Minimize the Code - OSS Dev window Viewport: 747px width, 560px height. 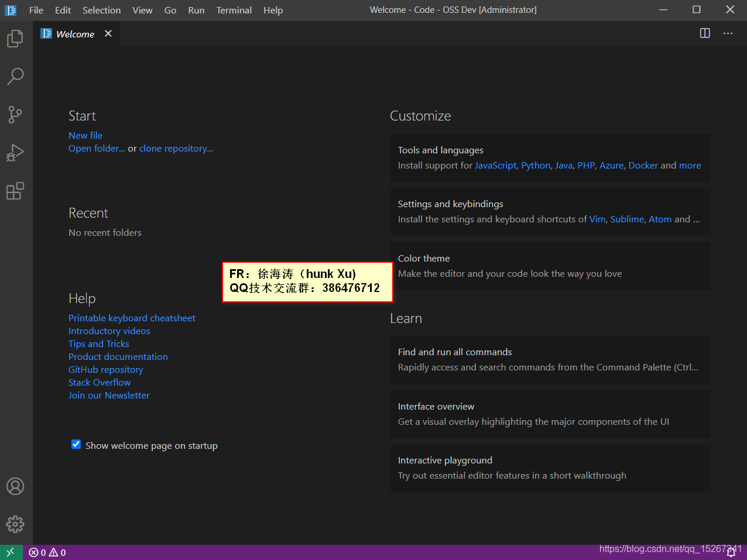tap(663, 10)
